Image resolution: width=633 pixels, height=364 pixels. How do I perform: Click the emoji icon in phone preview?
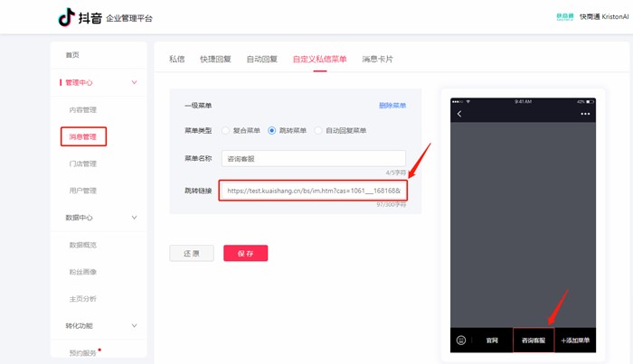click(460, 341)
